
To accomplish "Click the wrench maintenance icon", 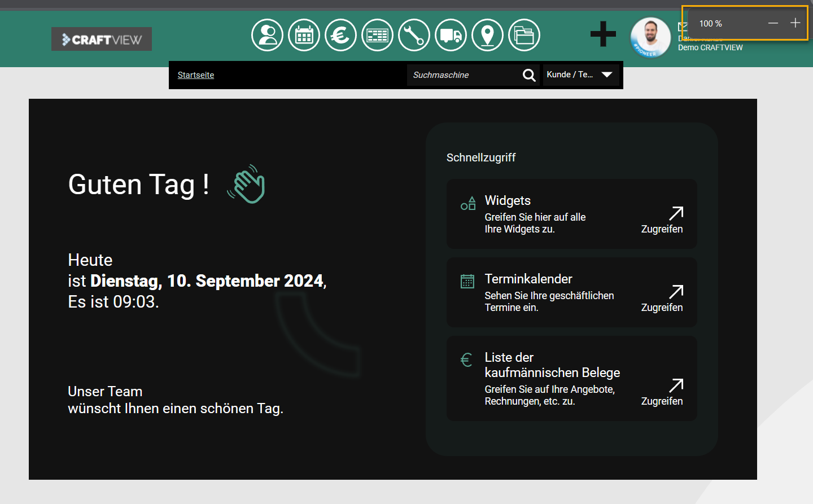I will tap(414, 35).
